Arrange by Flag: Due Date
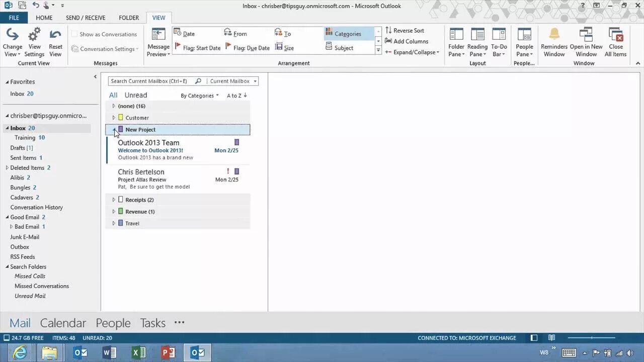This screenshot has height=362, width=644. 247,48
